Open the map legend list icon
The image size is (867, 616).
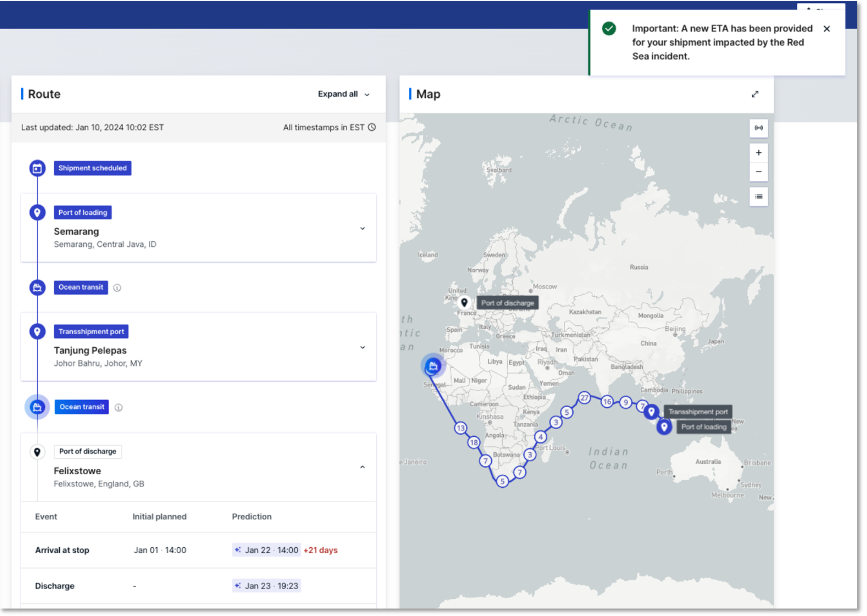tap(758, 196)
